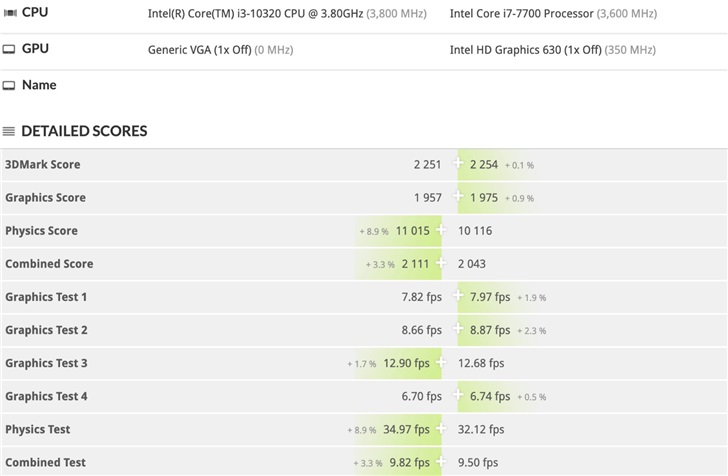This screenshot has width=728, height=476.
Task: Expand the Graphics Test 1 row plus
Action: pyautogui.click(x=458, y=297)
